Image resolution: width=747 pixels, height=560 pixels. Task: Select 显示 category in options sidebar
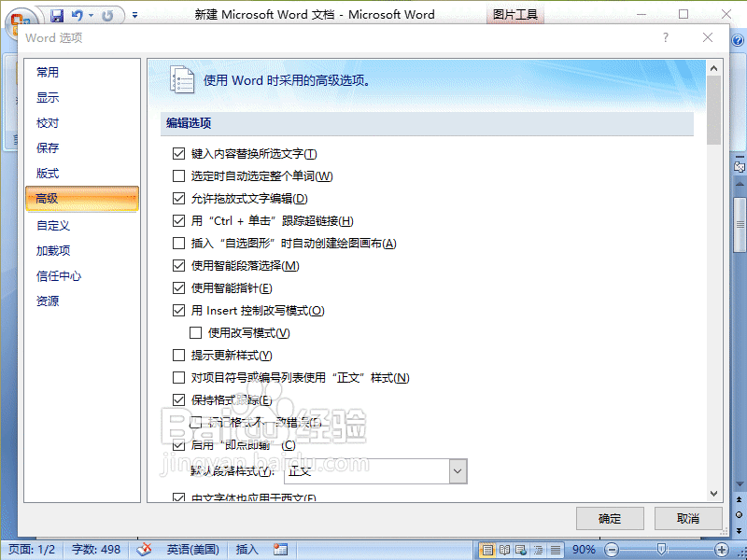82,98
